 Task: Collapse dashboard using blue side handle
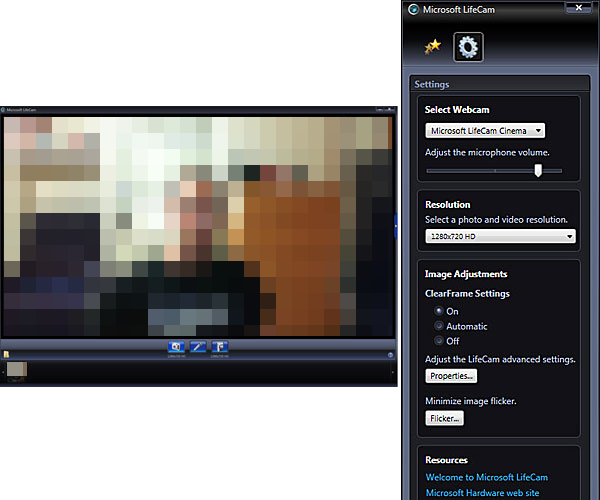pyautogui.click(x=396, y=226)
